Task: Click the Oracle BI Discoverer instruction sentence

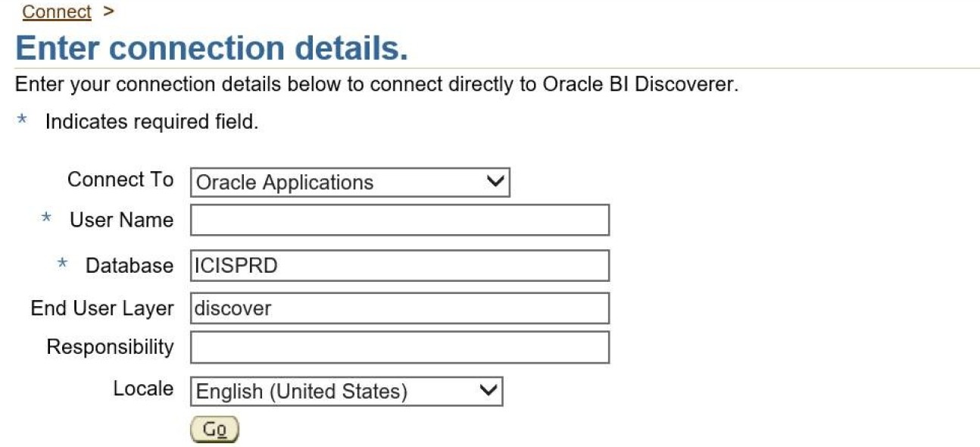Action: [376, 84]
